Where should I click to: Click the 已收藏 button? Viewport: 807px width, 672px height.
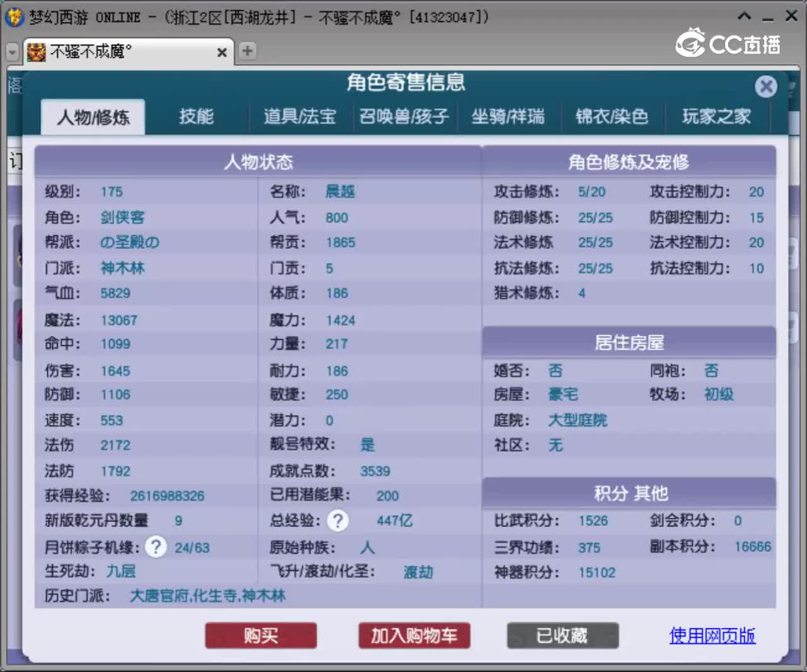click(562, 635)
